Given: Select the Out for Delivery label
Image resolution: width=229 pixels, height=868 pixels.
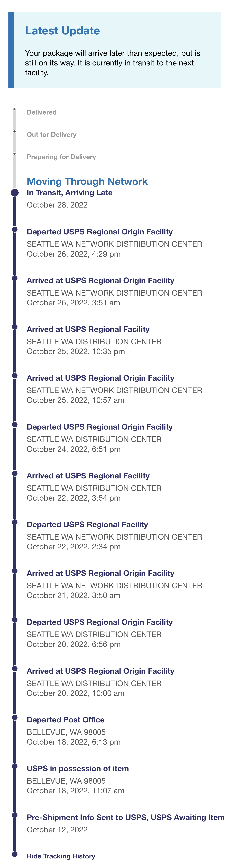Looking at the screenshot, I should click(52, 134).
